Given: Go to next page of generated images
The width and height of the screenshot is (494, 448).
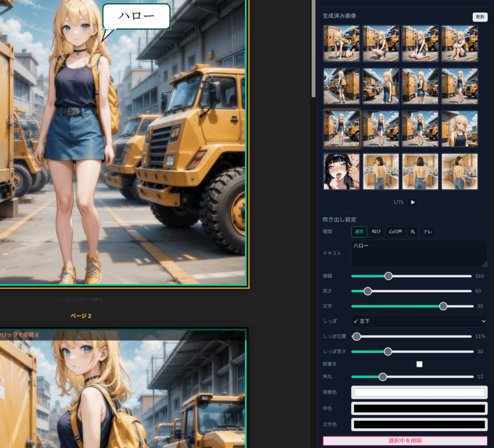Looking at the screenshot, I should point(412,203).
